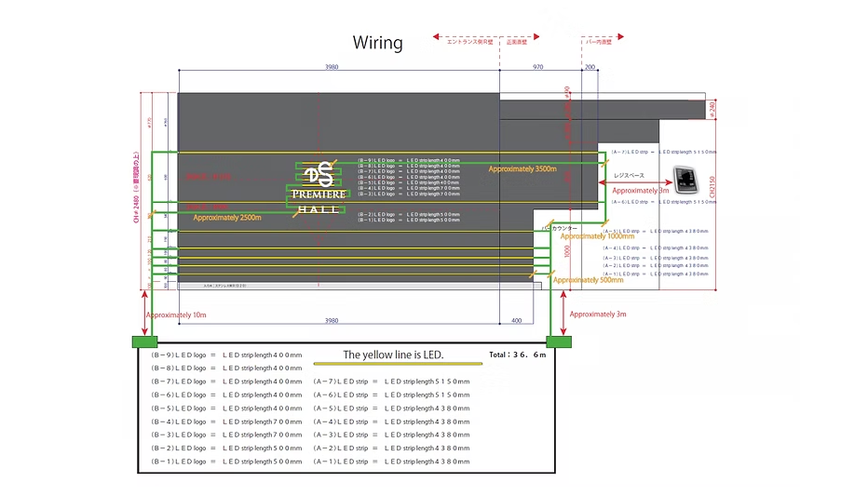Select the (A-1) LED strip legend entry
This screenshot has width=868, height=495.
(391, 462)
